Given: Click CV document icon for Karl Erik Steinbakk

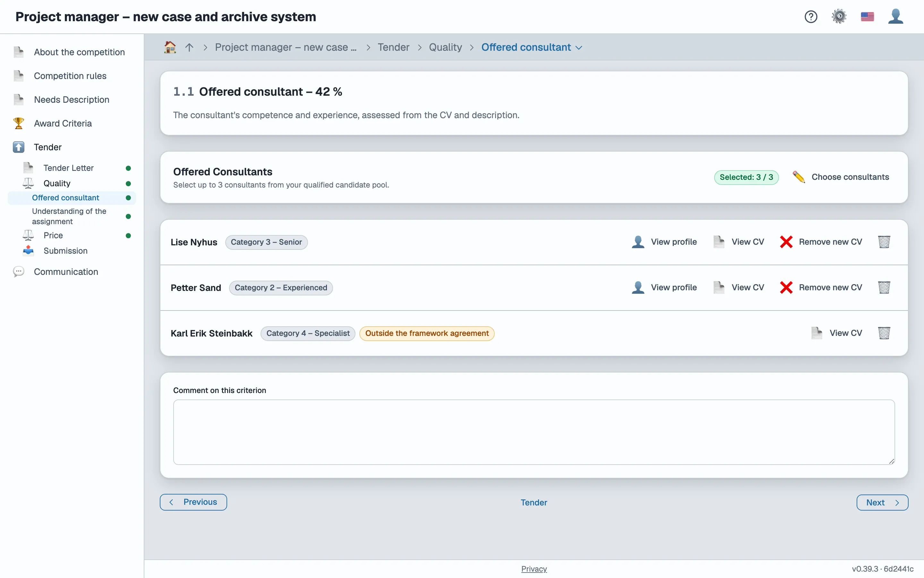Looking at the screenshot, I should [817, 333].
